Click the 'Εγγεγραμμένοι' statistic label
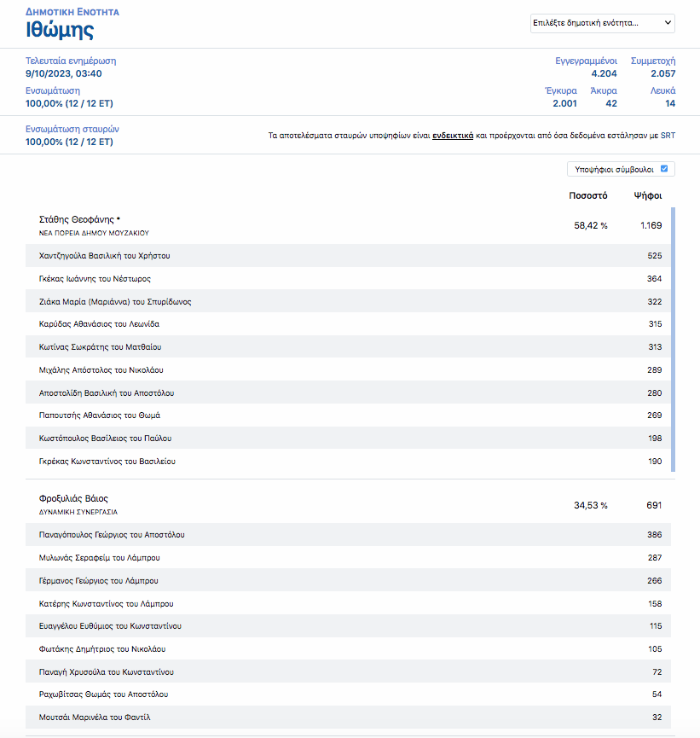 click(587, 61)
